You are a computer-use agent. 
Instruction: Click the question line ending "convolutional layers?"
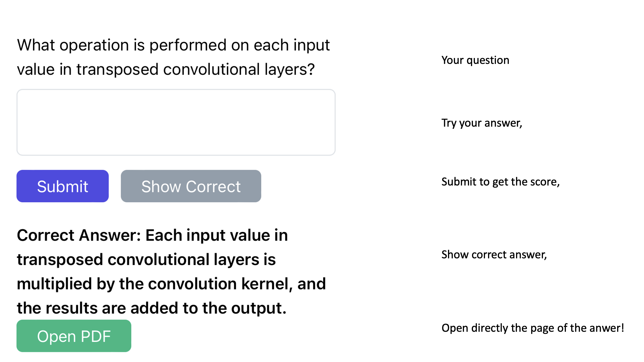166,69
